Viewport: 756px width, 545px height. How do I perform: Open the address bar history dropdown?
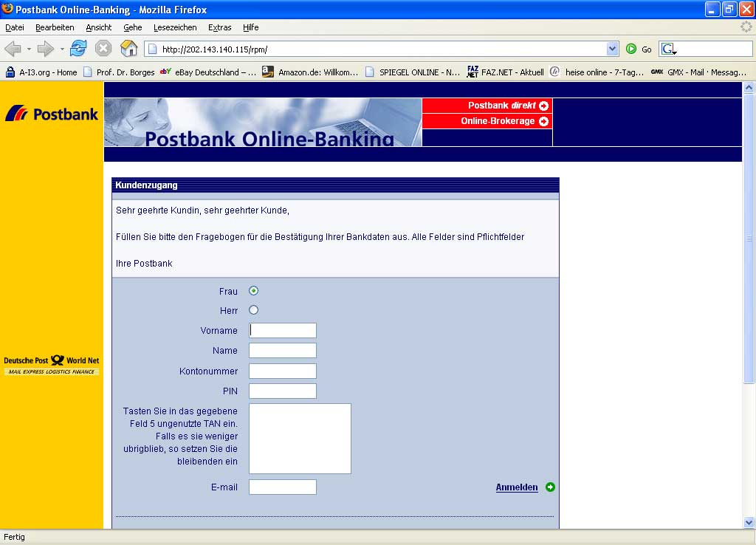(x=612, y=49)
